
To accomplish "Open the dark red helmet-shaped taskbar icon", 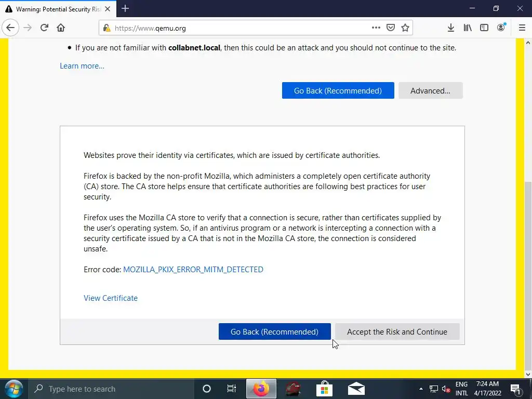I will (293, 389).
